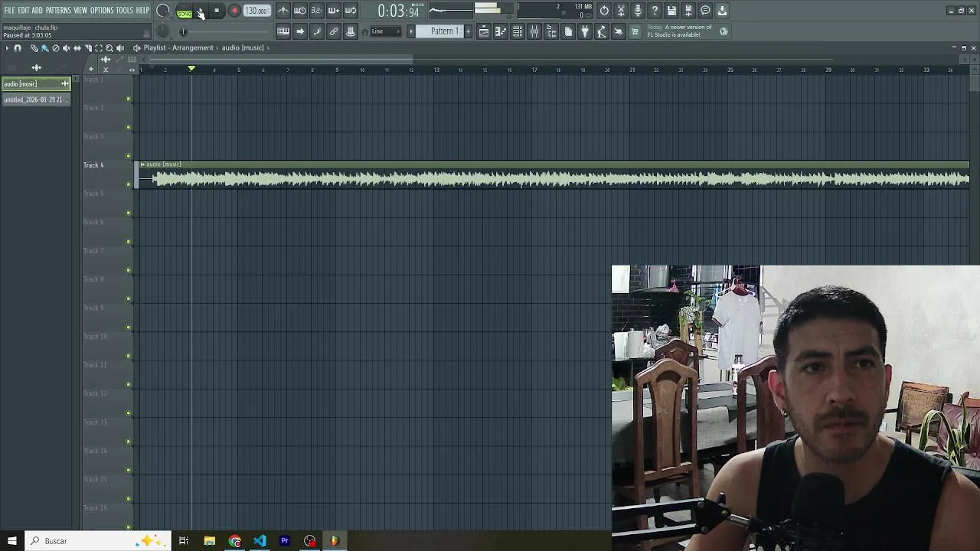The image size is (980, 551).
Task: Add new pattern with plus button
Action: pos(468,31)
